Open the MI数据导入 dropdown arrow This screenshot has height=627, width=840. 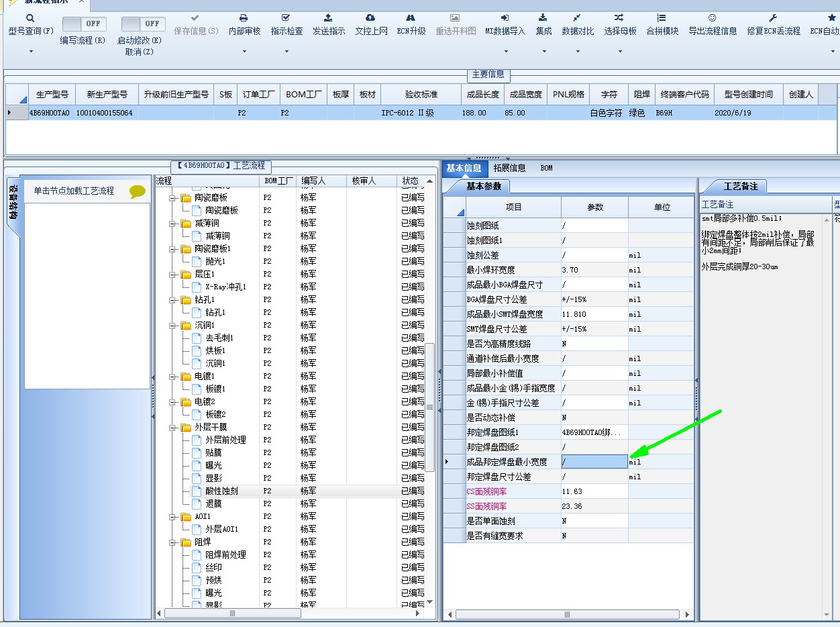[x=505, y=52]
